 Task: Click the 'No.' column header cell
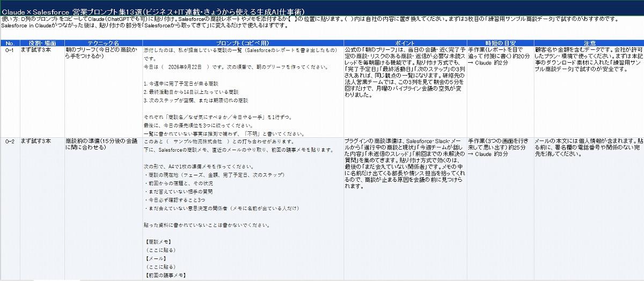tap(9, 42)
